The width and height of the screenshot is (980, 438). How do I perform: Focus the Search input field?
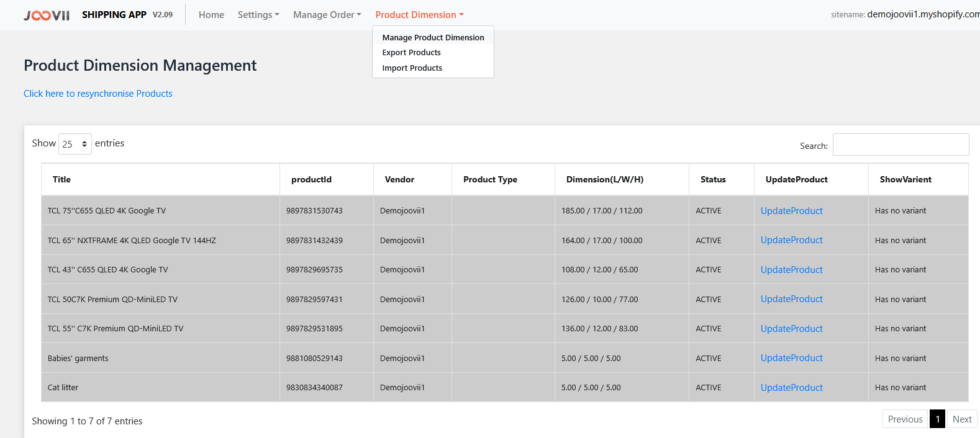901,145
